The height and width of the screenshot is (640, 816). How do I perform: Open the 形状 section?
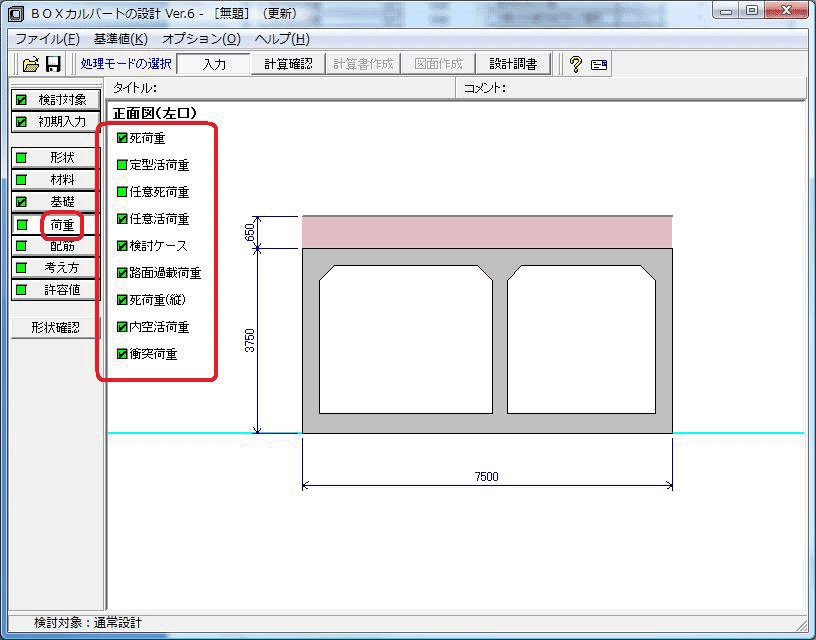point(55,157)
